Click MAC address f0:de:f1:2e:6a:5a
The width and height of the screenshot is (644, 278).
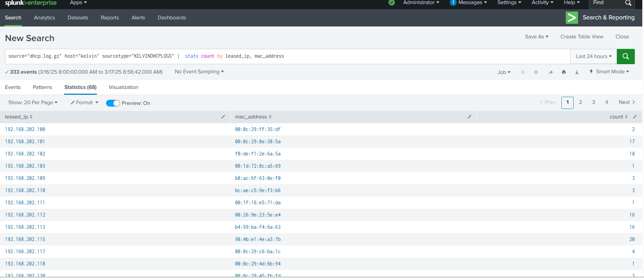(258, 154)
